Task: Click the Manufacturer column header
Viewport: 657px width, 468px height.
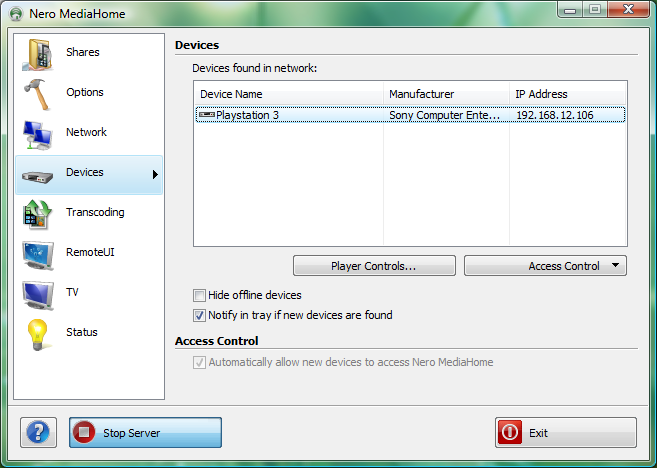Action: coord(446,94)
